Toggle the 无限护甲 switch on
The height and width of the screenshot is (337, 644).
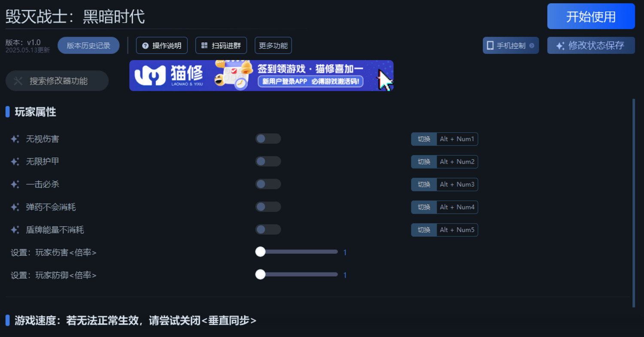click(x=268, y=161)
